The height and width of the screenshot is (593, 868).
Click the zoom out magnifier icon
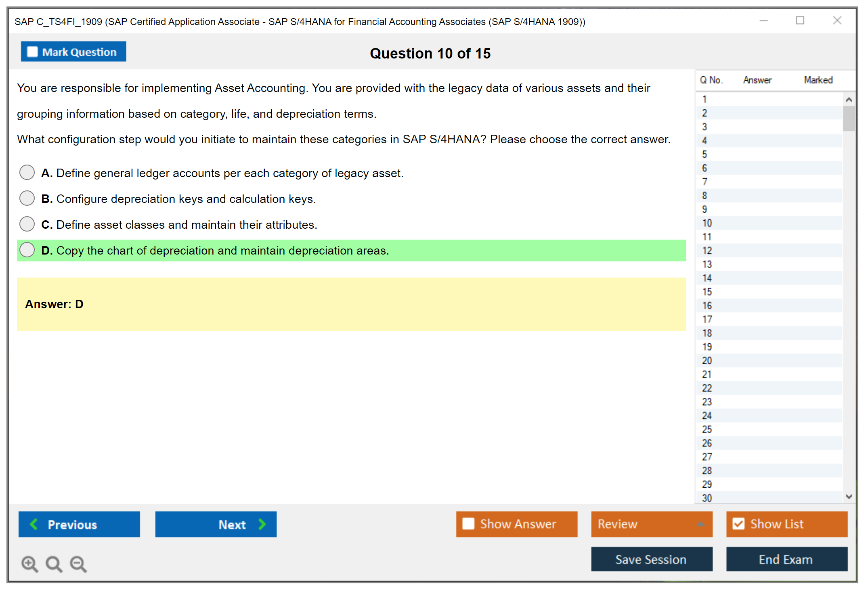(x=78, y=564)
